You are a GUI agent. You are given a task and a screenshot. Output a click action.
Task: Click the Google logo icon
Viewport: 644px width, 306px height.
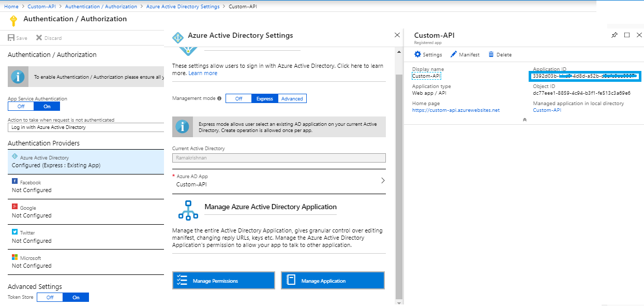point(14,207)
